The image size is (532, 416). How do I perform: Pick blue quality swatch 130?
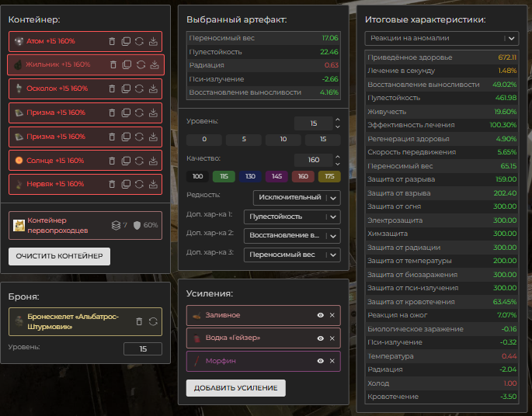[x=250, y=177]
